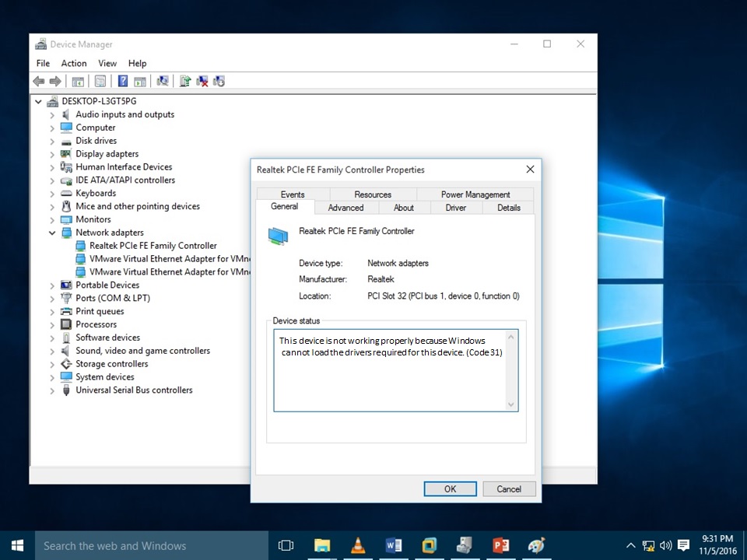The image size is (747, 560).
Task: Open the Properties toolbar icon
Action: point(100,81)
